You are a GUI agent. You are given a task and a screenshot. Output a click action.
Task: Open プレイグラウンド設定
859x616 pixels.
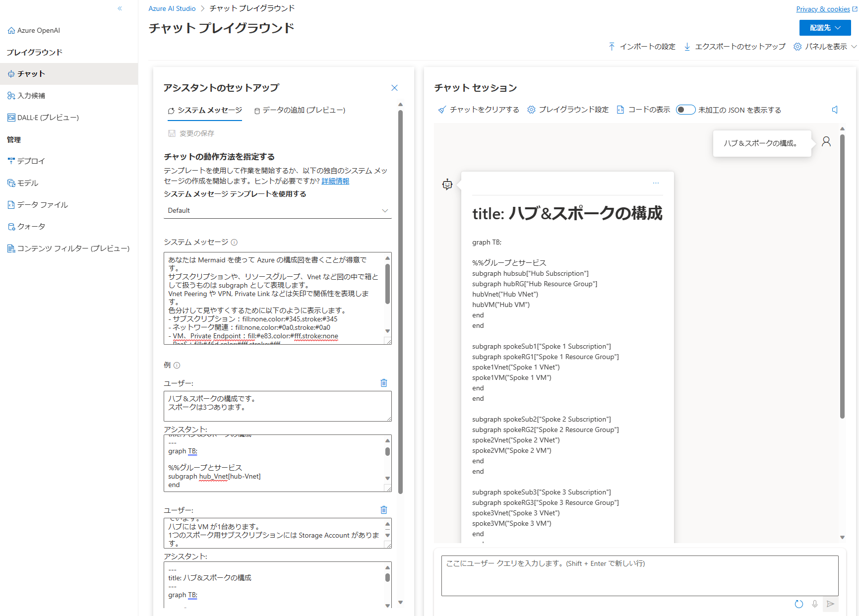[568, 110]
